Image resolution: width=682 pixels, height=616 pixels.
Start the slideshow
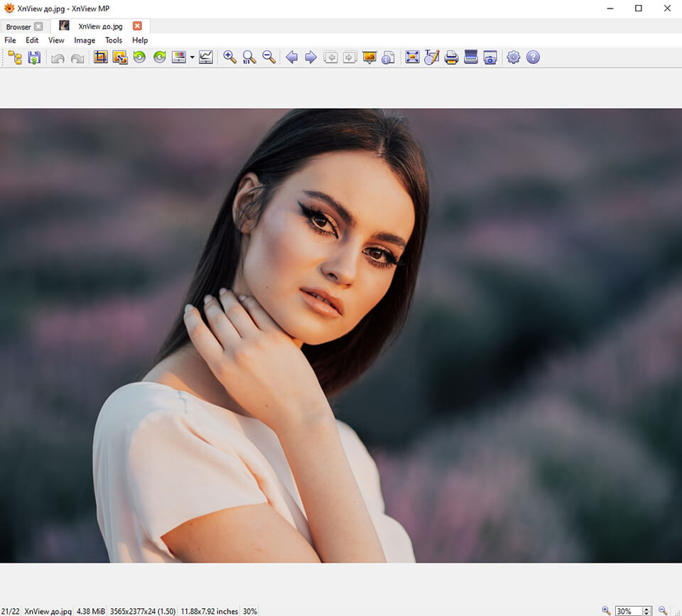coord(369,58)
